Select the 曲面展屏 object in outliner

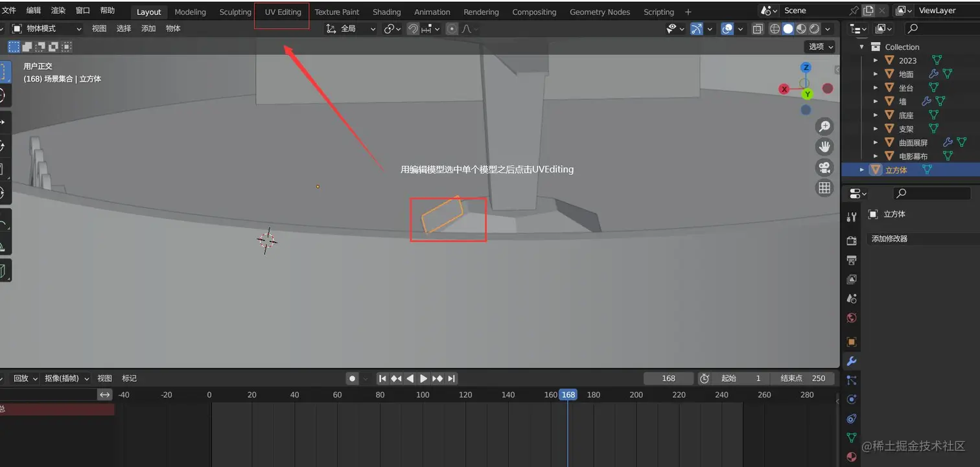click(913, 142)
